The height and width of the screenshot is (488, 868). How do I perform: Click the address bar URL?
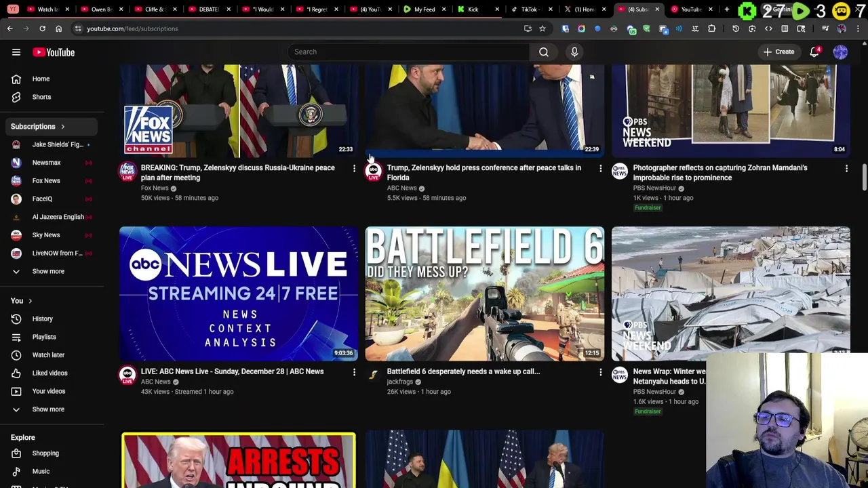132,28
